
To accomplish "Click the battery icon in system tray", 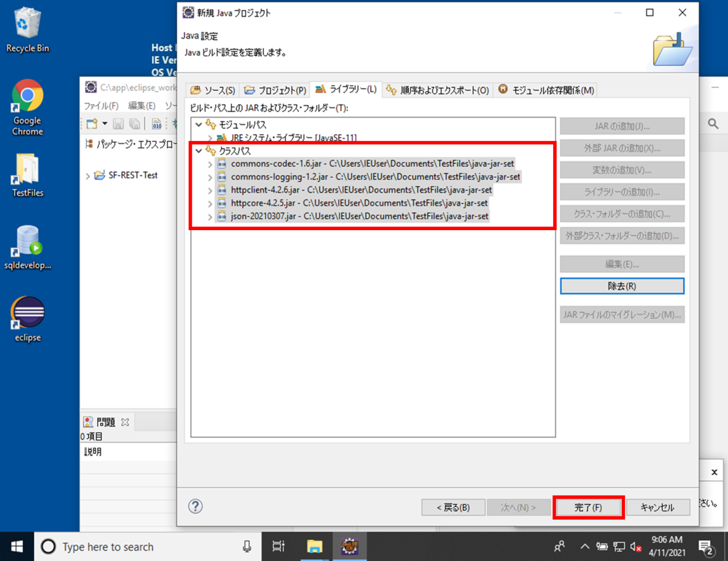I will pos(602,546).
